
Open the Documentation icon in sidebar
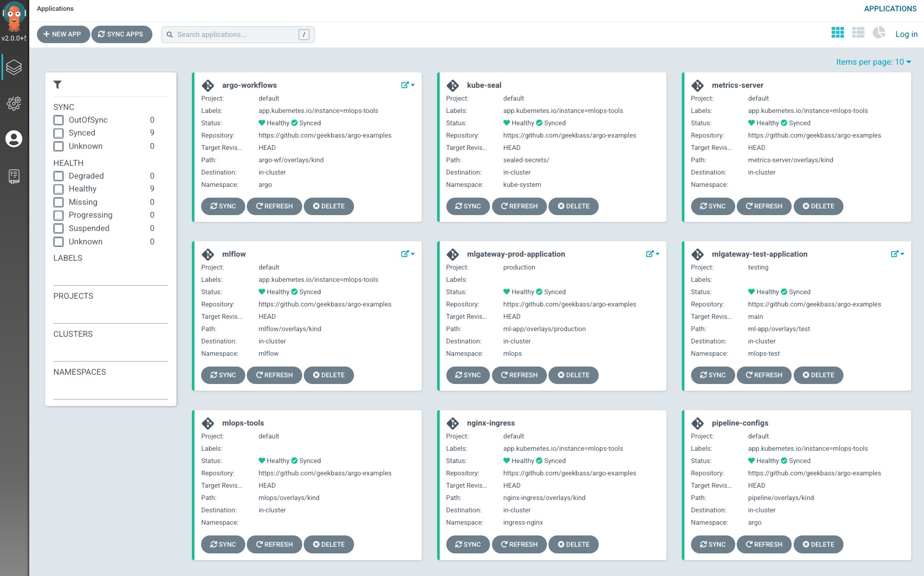[14, 177]
